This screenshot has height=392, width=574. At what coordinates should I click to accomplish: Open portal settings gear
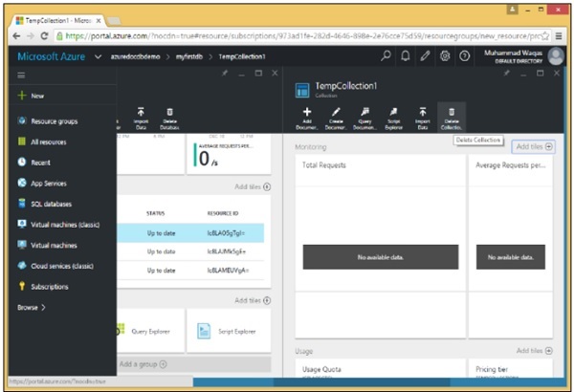[x=445, y=56]
